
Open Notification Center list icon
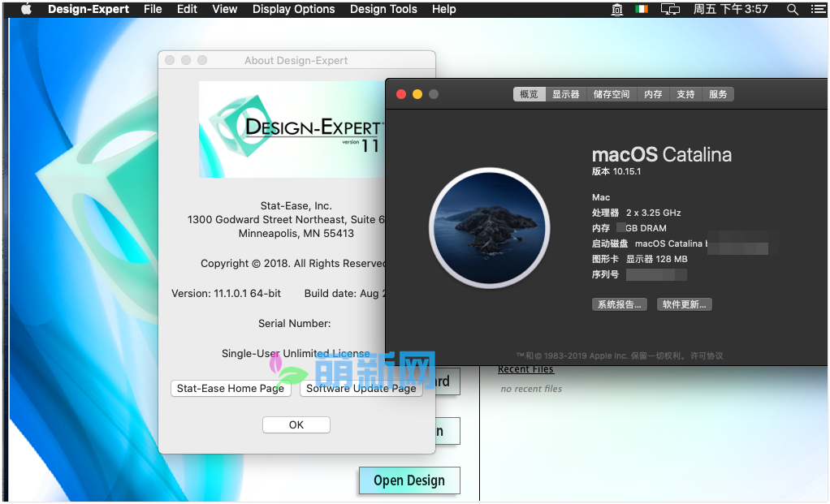tap(819, 9)
